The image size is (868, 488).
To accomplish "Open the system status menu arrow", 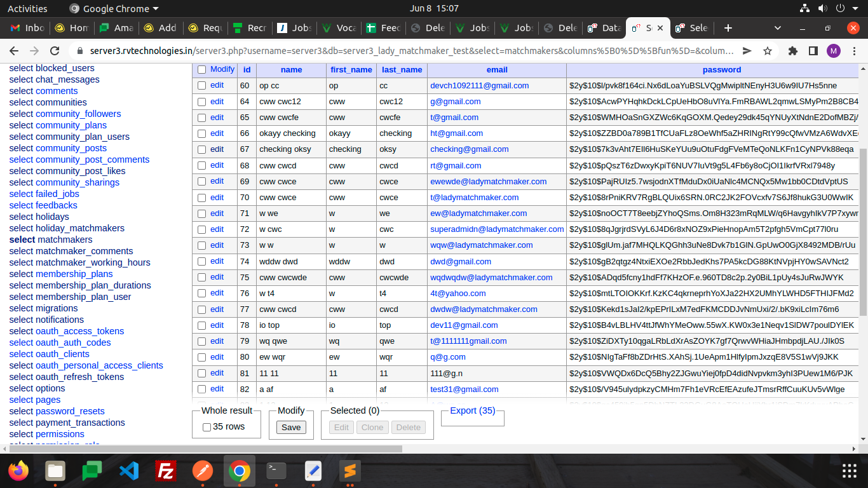I will (x=856, y=9).
